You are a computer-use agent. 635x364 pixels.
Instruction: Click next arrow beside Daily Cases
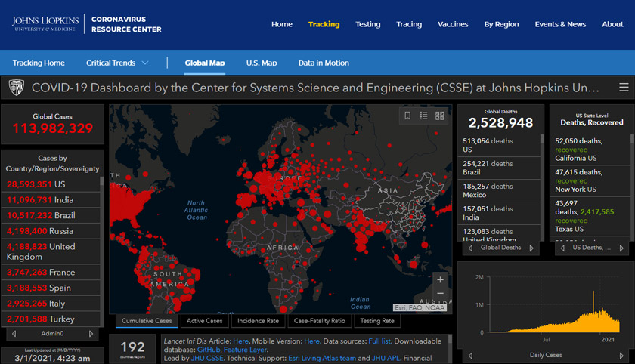tap(621, 354)
